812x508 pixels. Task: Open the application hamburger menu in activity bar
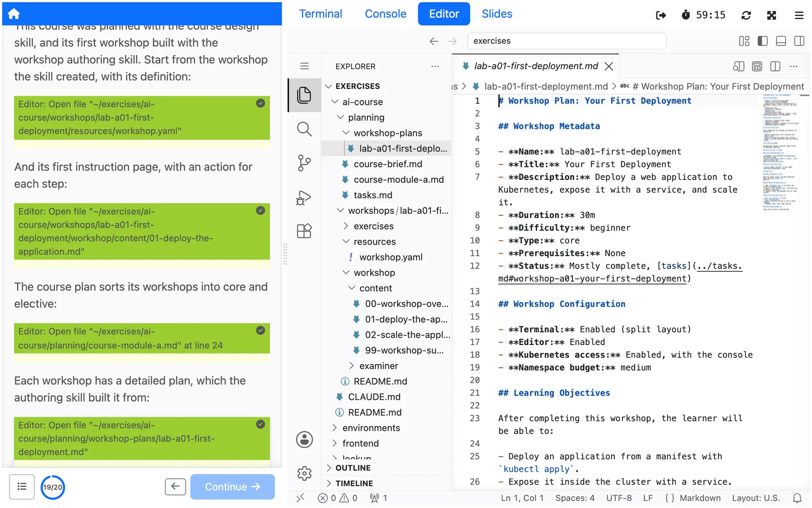point(304,66)
